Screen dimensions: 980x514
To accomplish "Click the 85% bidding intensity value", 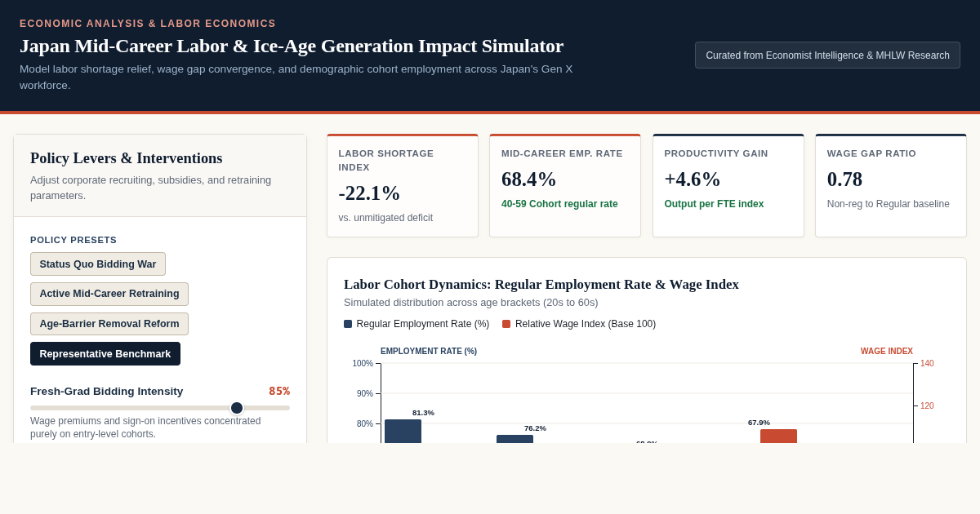I will [x=279, y=391].
